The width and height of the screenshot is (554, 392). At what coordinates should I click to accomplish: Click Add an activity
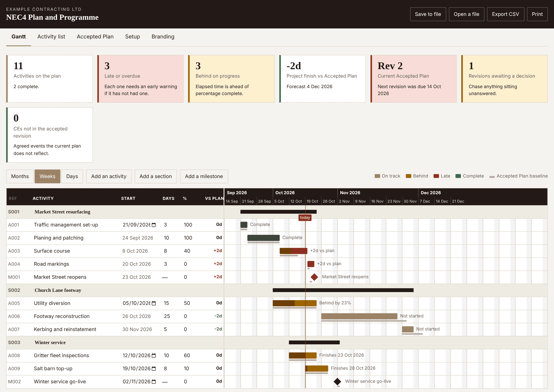[x=109, y=176]
